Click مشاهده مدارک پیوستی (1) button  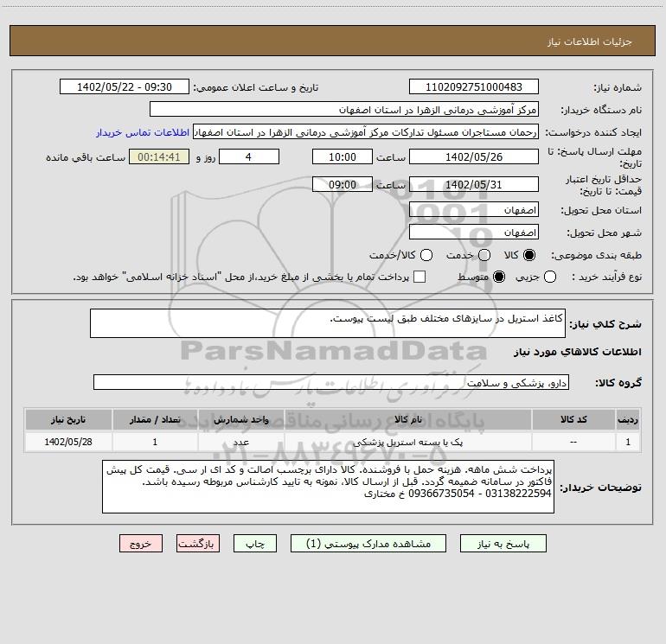[x=368, y=544]
